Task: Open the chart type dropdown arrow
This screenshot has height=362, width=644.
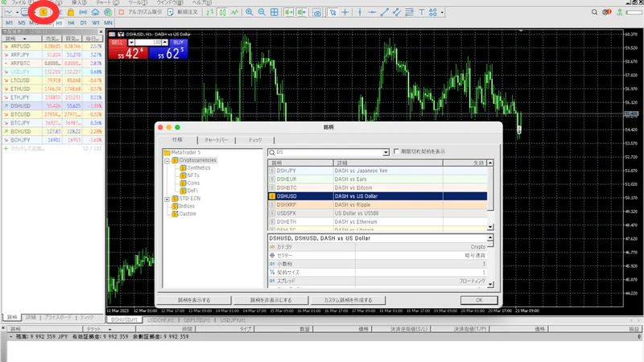Action: coord(17,13)
